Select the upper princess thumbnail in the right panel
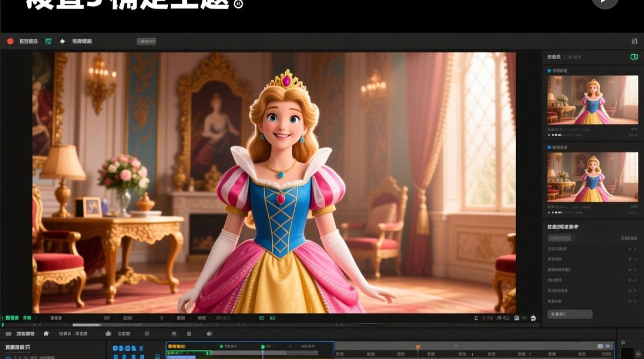Screen dimensions: 644x359 point(593,100)
